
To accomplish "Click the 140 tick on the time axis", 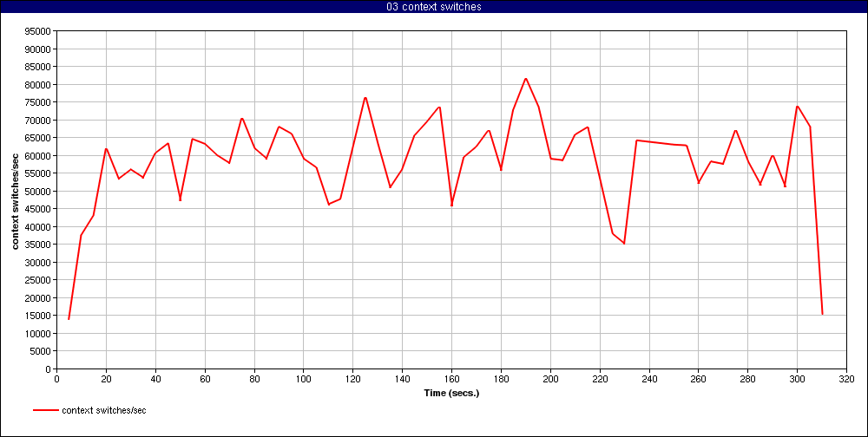I will (x=402, y=379).
